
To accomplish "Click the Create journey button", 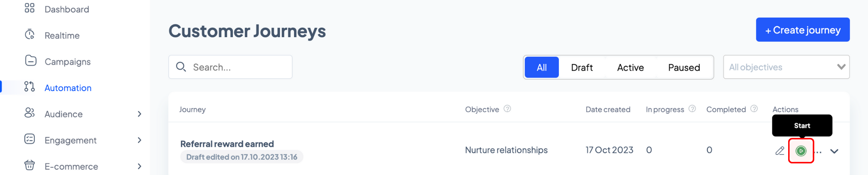I will tap(803, 30).
